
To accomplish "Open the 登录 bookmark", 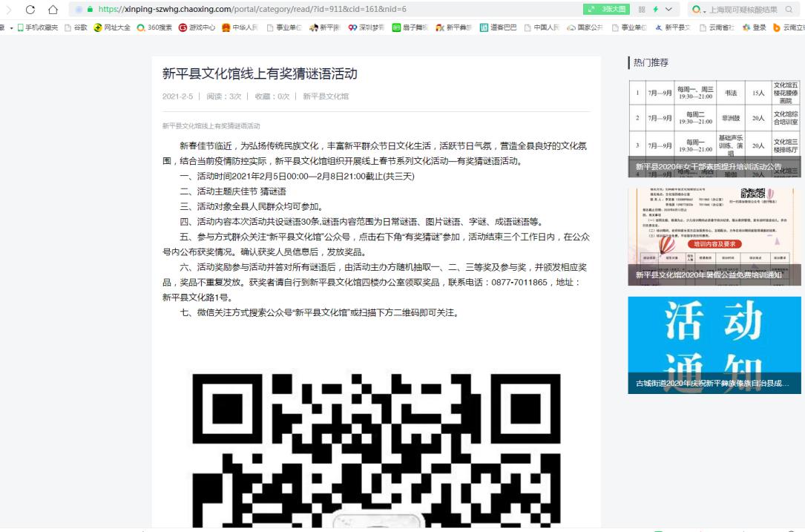I will pyautogui.click(x=754, y=27).
